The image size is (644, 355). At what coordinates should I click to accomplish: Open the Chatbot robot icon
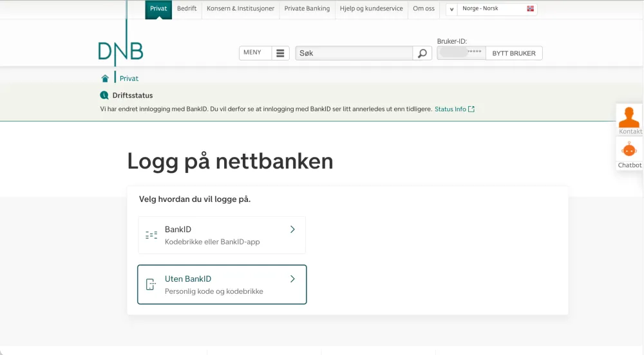click(x=629, y=150)
